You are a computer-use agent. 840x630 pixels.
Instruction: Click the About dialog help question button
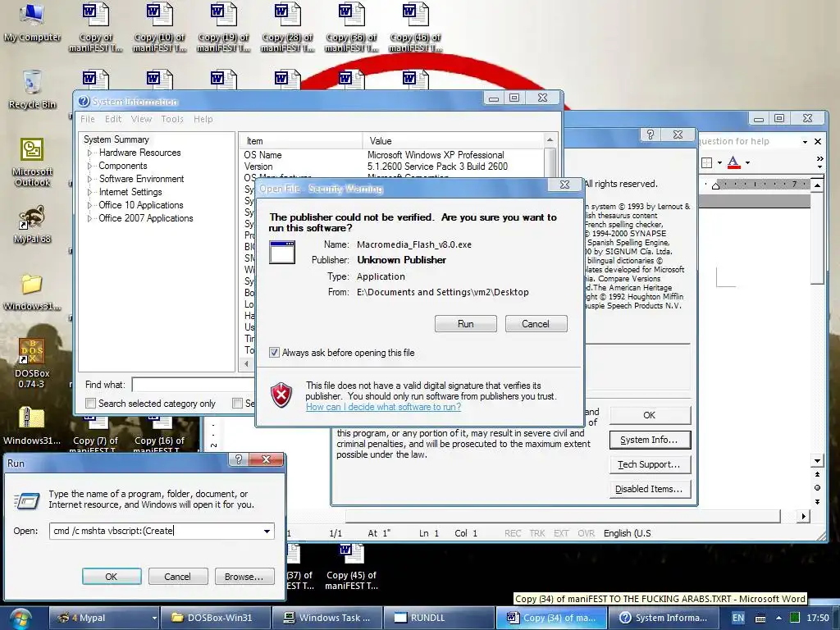click(x=651, y=135)
